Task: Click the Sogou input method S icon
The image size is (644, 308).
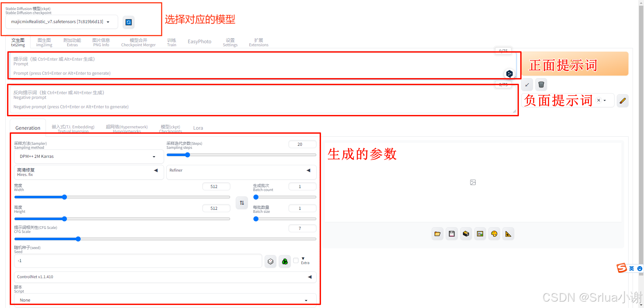Action: pos(622,268)
